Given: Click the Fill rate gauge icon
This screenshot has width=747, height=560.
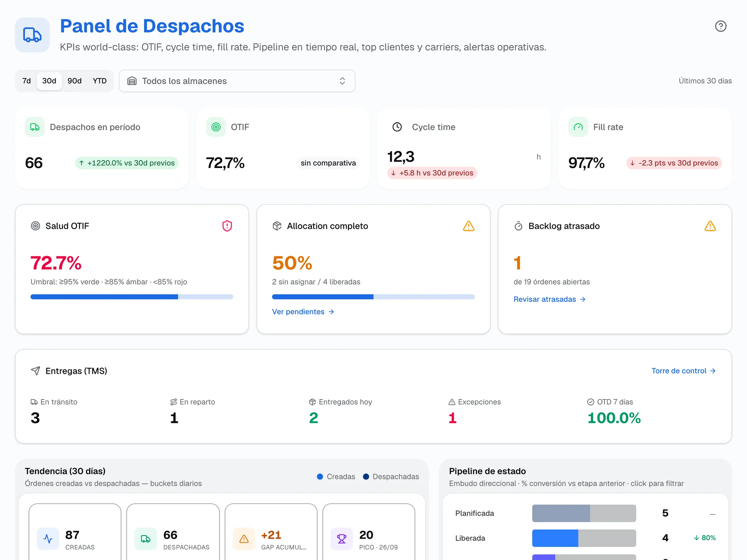Looking at the screenshot, I should (578, 127).
